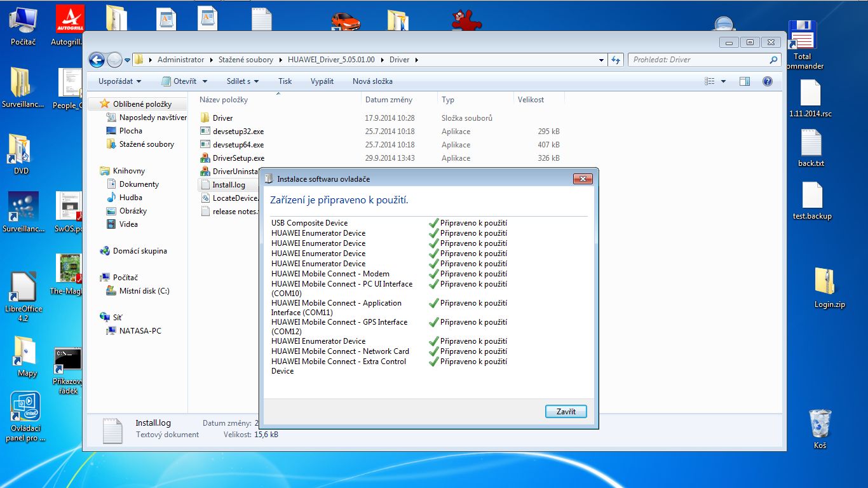Open Domácí skupina in sidebar
This screenshot has width=868, height=488.
133,251
